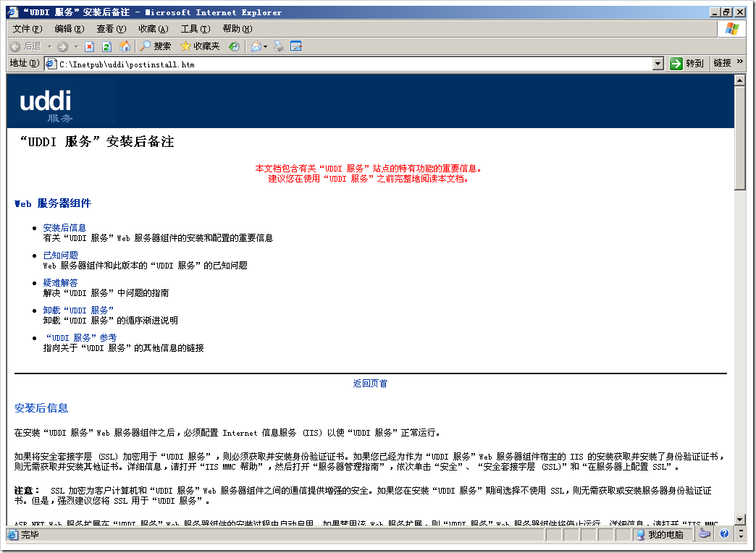Click the vertical scrollbar down arrow
The height and width of the screenshot is (553, 756).
pos(740,519)
